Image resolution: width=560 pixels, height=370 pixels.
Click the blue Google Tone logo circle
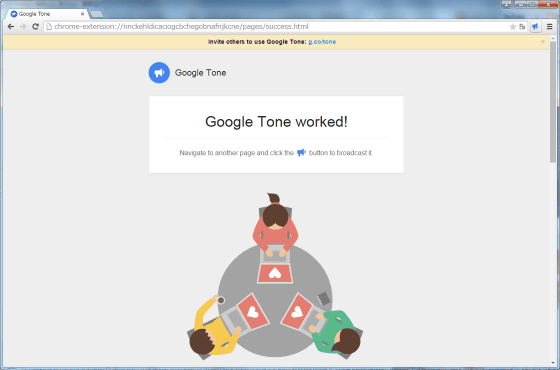pyautogui.click(x=159, y=72)
